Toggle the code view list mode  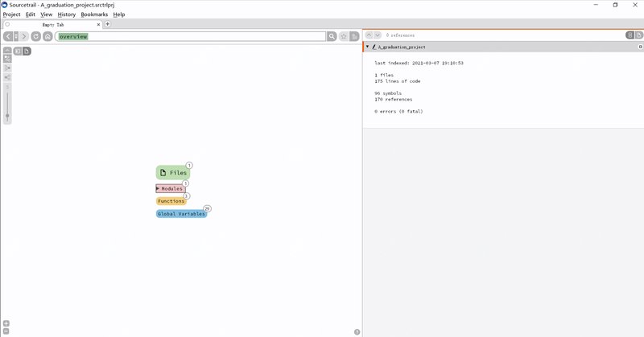coord(629,35)
